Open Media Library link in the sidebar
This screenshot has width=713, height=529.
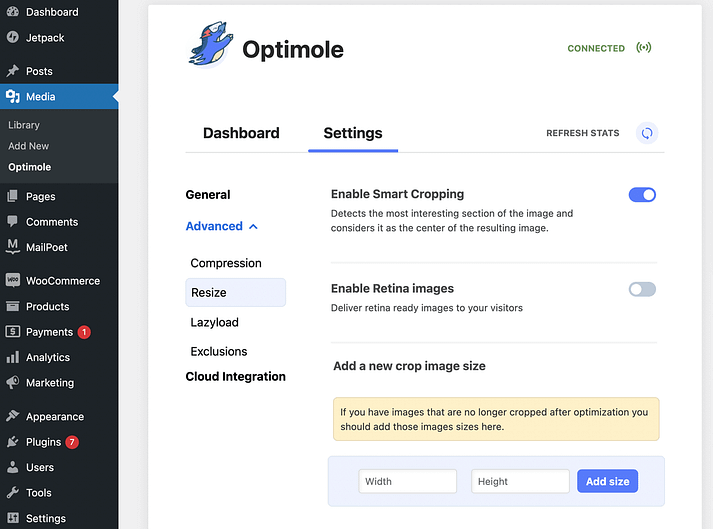pos(24,125)
